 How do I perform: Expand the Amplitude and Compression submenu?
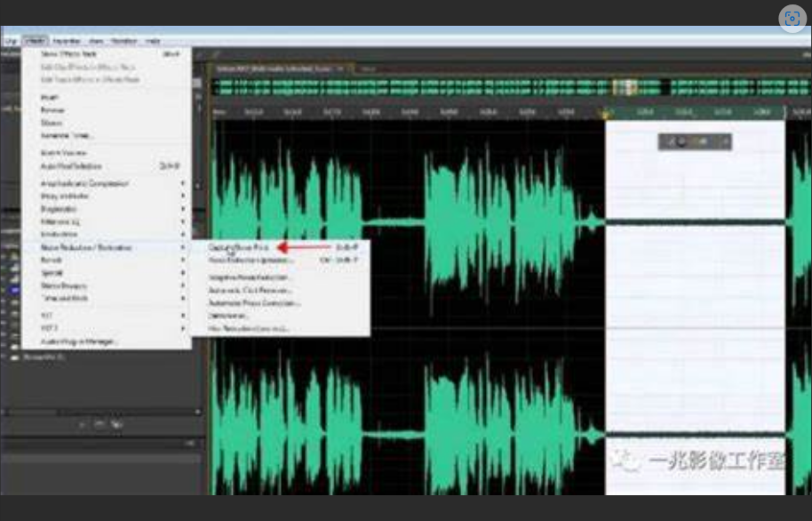[84, 183]
